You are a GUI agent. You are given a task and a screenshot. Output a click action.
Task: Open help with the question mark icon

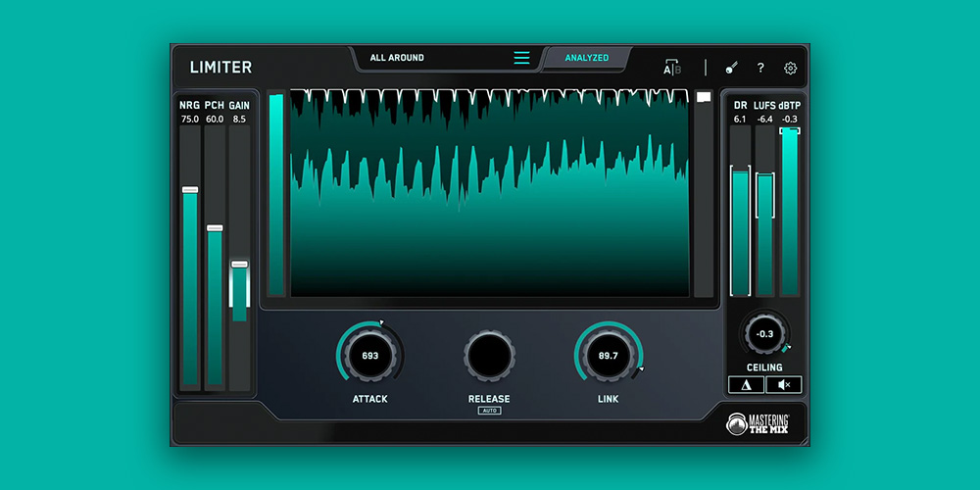pos(760,68)
